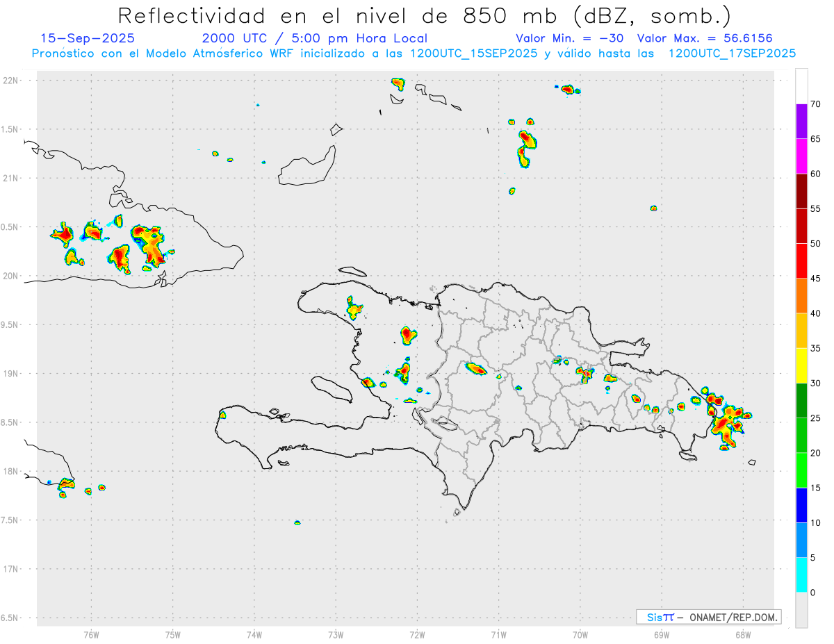The height and width of the screenshot is (644, 834).
Task: Click the colorbar value label '25'
Action: [816, 418]
